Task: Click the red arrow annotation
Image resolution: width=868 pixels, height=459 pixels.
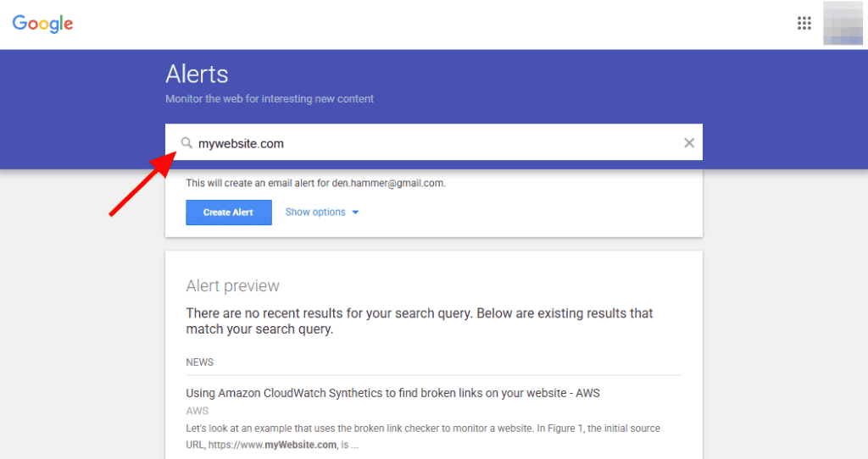Action: point(140,186)
